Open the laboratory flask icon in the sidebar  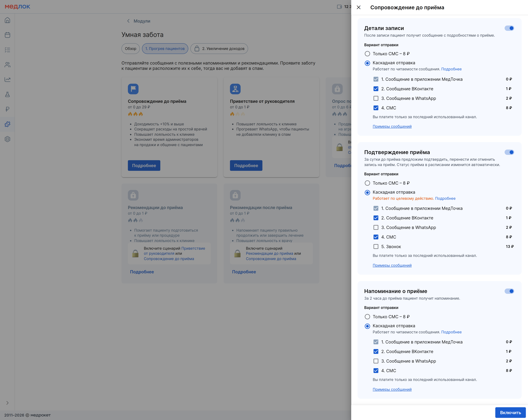tap(7, 94)
